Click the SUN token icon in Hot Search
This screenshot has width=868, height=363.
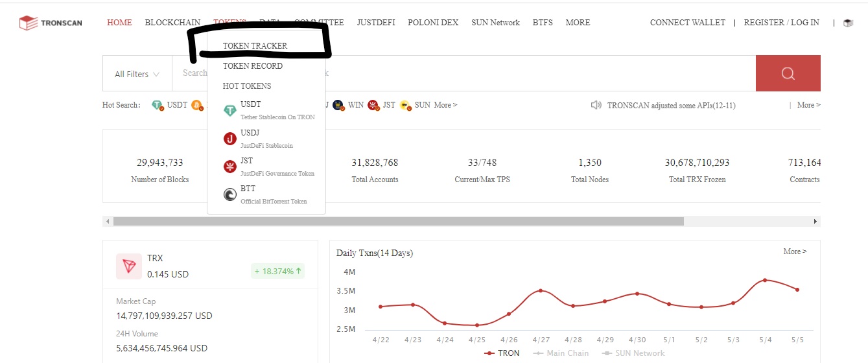pos(405,105)
